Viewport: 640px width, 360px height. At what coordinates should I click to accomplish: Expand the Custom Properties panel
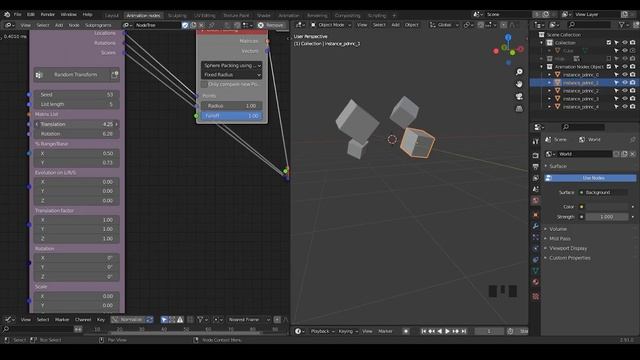[569, 258]
